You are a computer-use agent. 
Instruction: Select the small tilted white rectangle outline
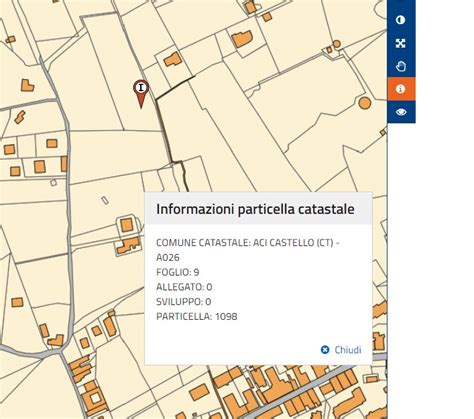tap(105, 200)
